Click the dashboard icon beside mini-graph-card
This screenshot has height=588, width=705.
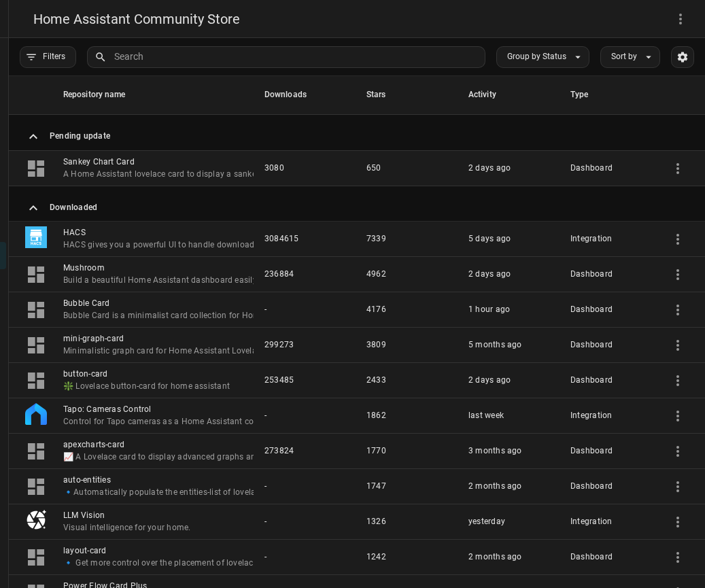36,345
